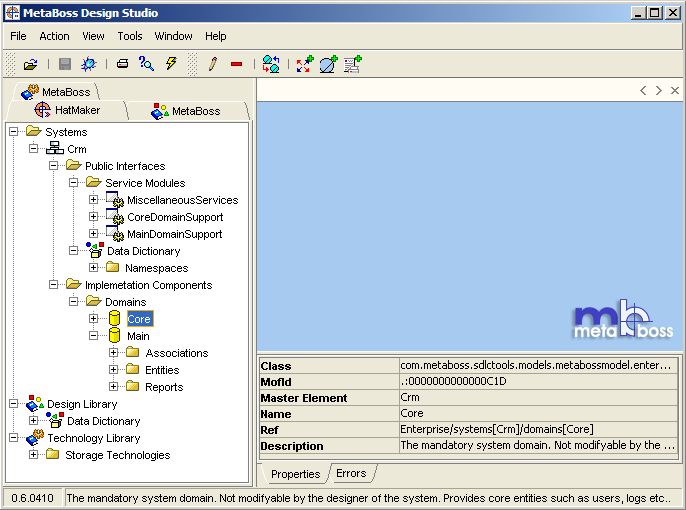
Task: Click the pencil edit toolbar icon
Action: (x=213, y=64)
